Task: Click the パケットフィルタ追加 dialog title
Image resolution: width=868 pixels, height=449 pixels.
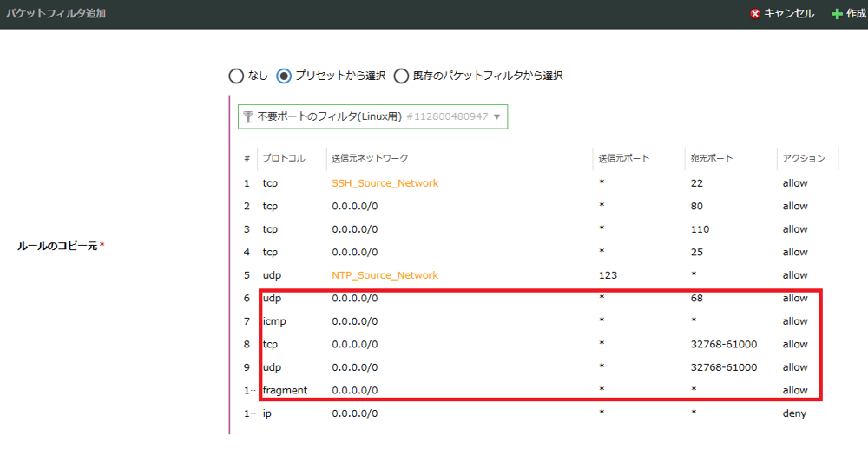Action: pyautogui.click(x=56, y=13)
